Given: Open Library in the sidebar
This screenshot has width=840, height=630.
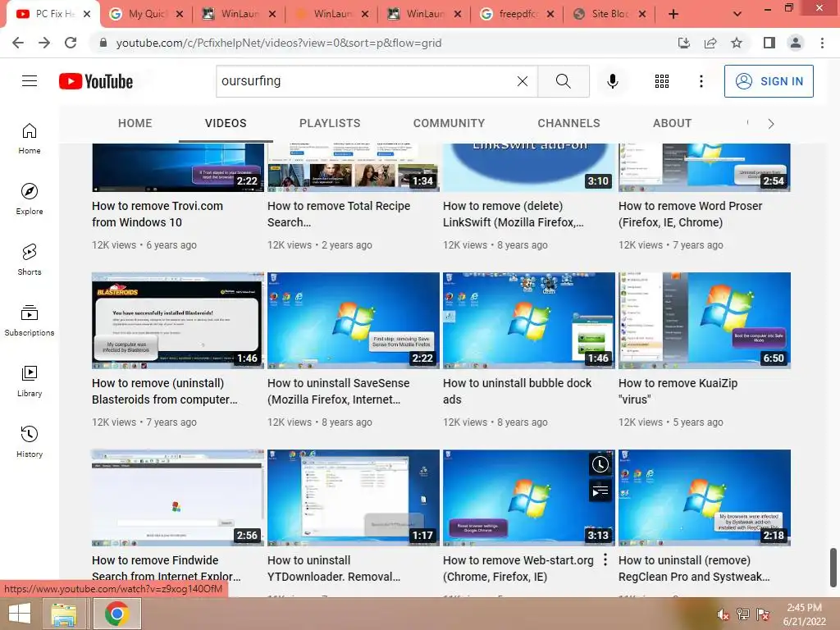Looking at the screenshot, I should (x=30, y=381).
